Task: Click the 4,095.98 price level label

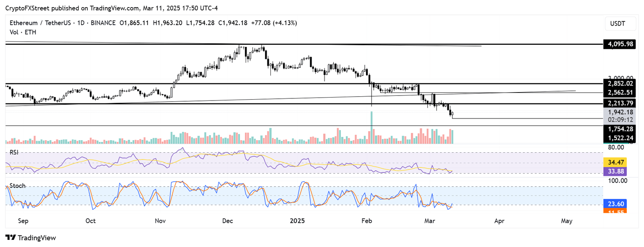Action: pyautogui.click(x=620, y=44)
